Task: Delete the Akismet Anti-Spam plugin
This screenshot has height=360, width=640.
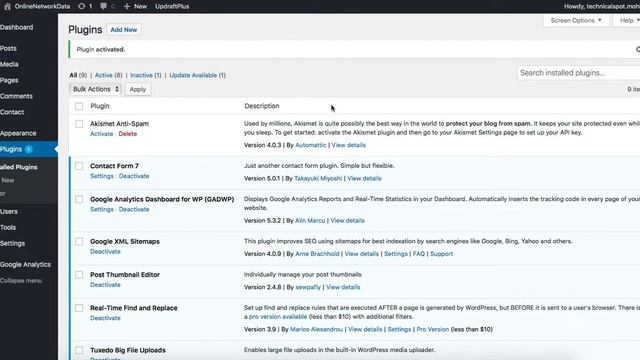Action: [128, 134]
